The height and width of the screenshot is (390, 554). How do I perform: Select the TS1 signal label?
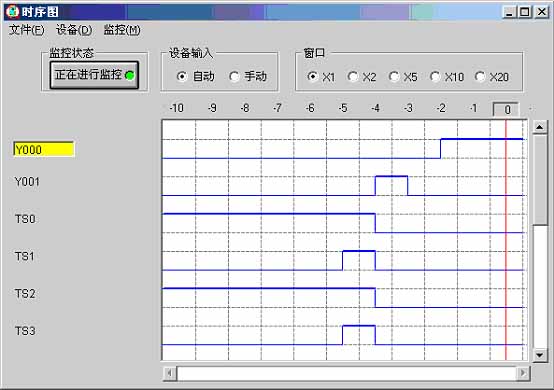point(25,256)
